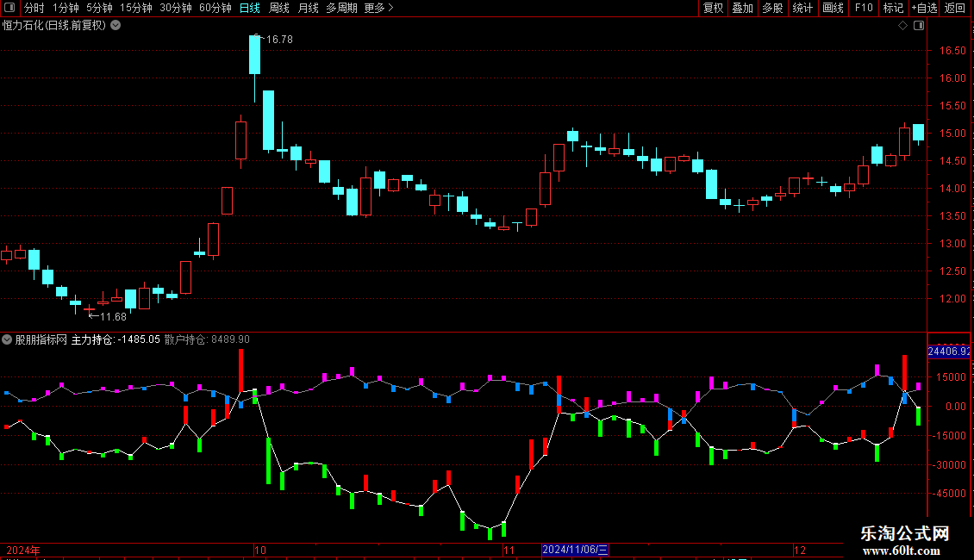
Task: Click the 叠加 overlay button
Action: click(x=742, y=8)
